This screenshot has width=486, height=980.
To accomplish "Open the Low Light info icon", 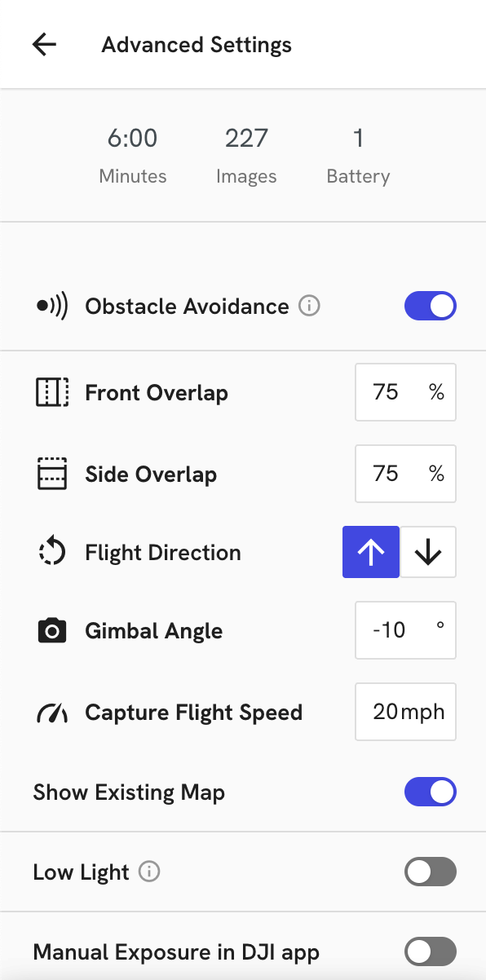I will [x=149, y=872].
